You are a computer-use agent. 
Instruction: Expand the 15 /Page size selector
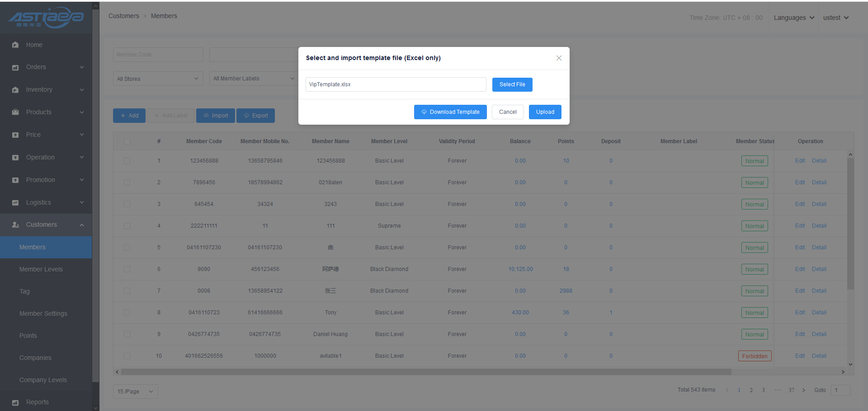coord(135,392)
